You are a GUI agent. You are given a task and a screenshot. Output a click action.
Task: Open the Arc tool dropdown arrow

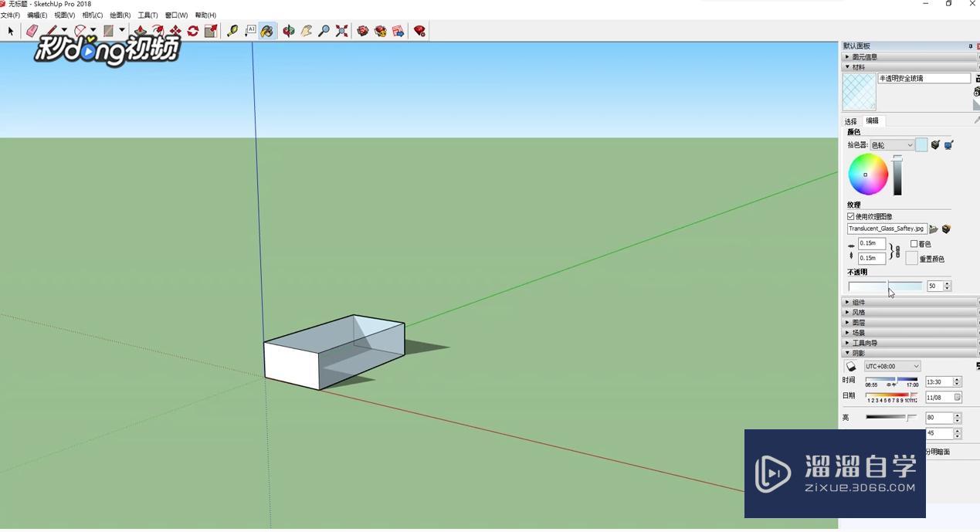[x=93, y=31]
